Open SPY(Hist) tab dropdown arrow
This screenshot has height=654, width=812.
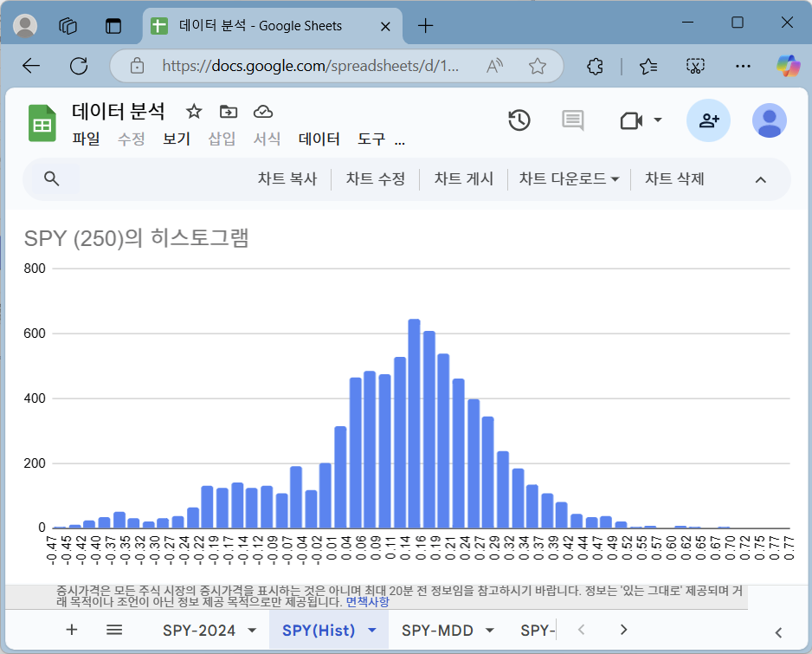pos(372,630)
